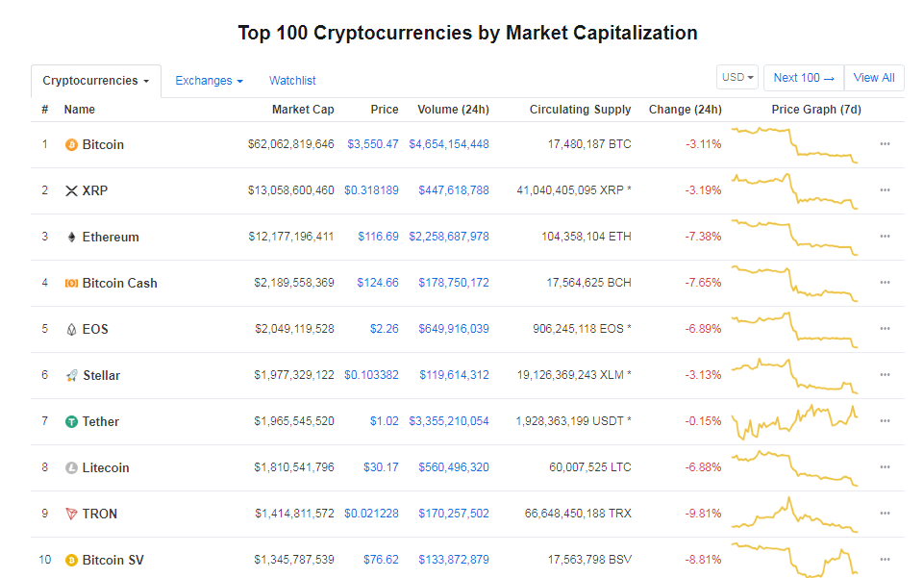Viewport: 924px width, 578px height.
Task: Click the TRON logo icon
Action: 71,515
